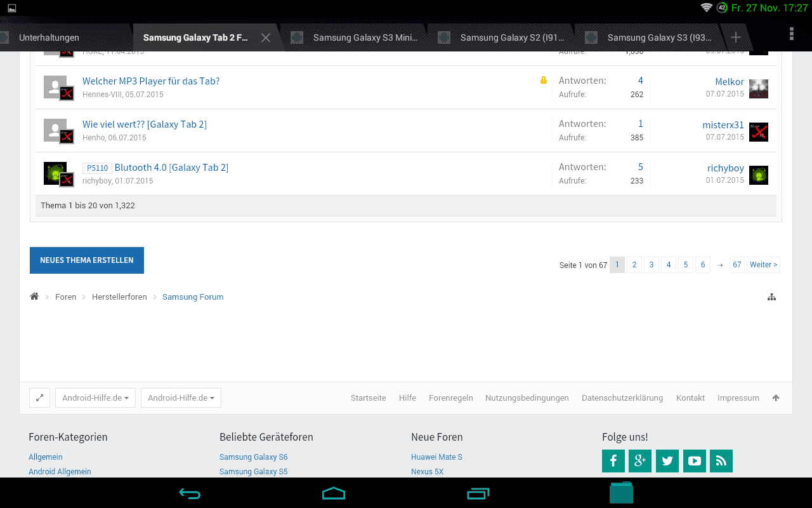
Task: Tap the Android home navigation button
Action: click(334, 493)
